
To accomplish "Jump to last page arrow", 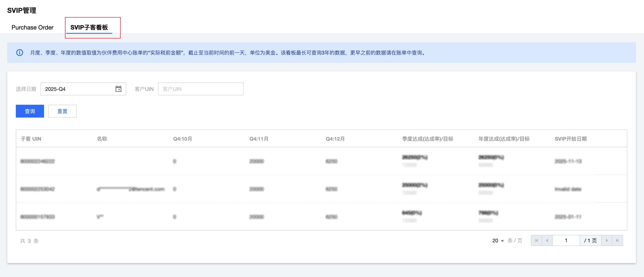I will [x=617, y=240].
